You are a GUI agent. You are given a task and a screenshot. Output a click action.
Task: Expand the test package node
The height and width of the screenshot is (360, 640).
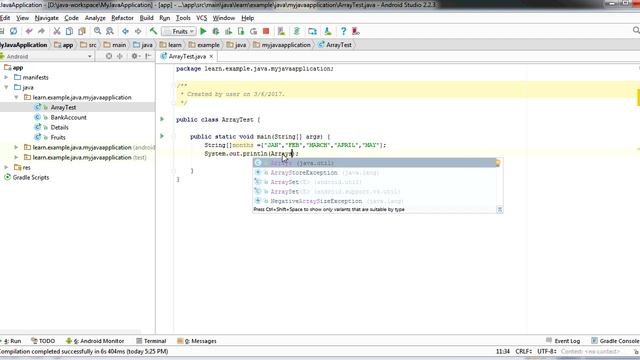point(16,157)
